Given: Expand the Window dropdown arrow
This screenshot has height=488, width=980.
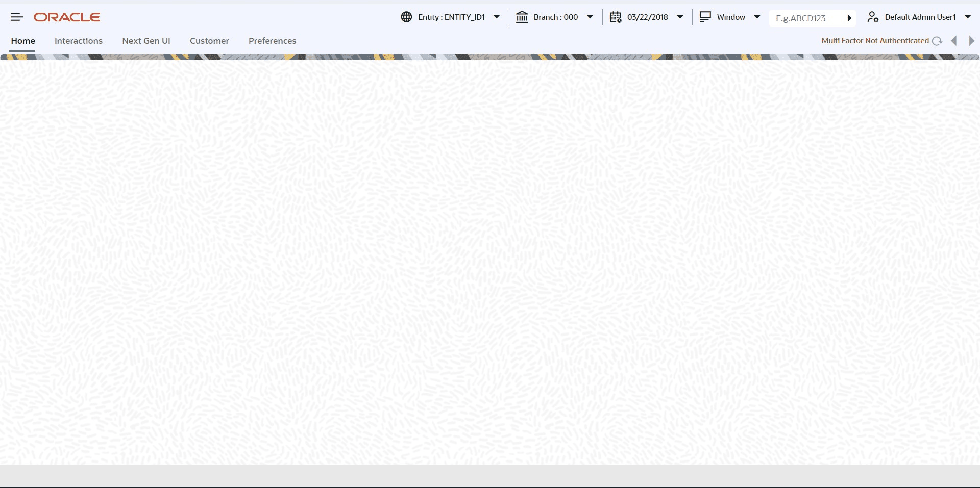Looking at the screenshot, I should tap(757, 17).
